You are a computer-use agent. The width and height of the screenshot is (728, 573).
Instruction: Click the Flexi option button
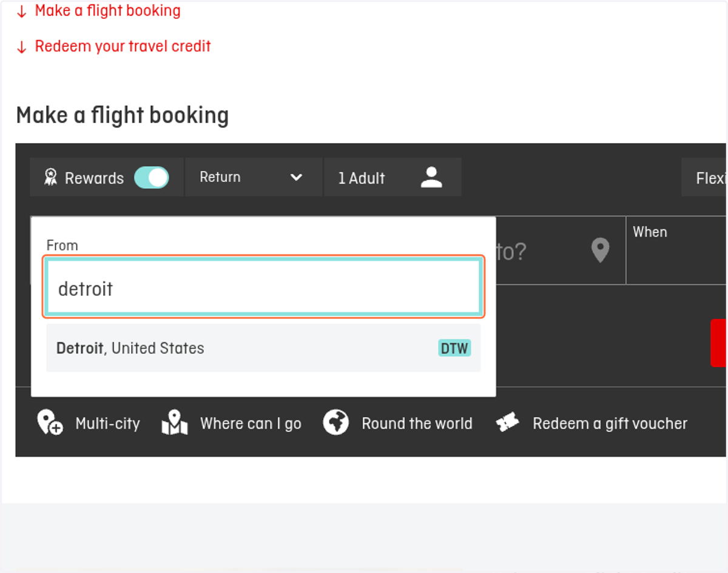[704, 177]
